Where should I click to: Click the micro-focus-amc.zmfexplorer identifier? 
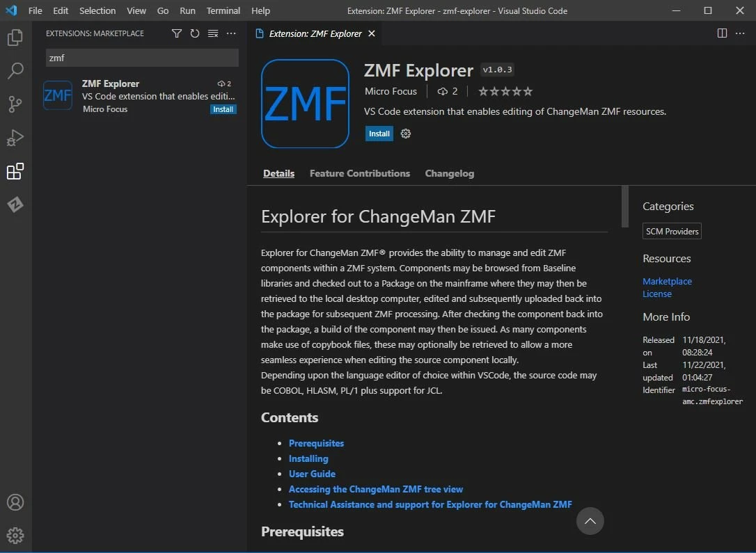[713, 395]
